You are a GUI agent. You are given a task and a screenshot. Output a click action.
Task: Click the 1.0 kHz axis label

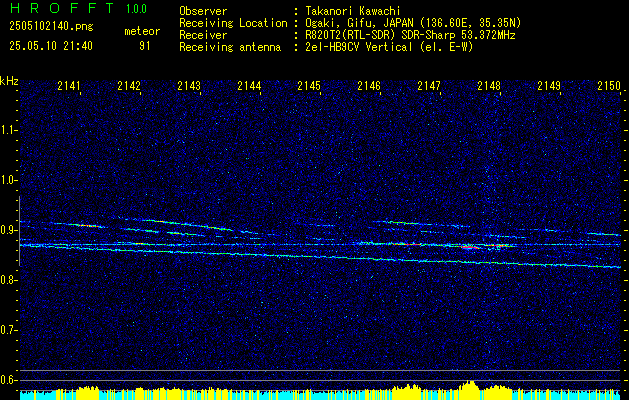(8, 180)
